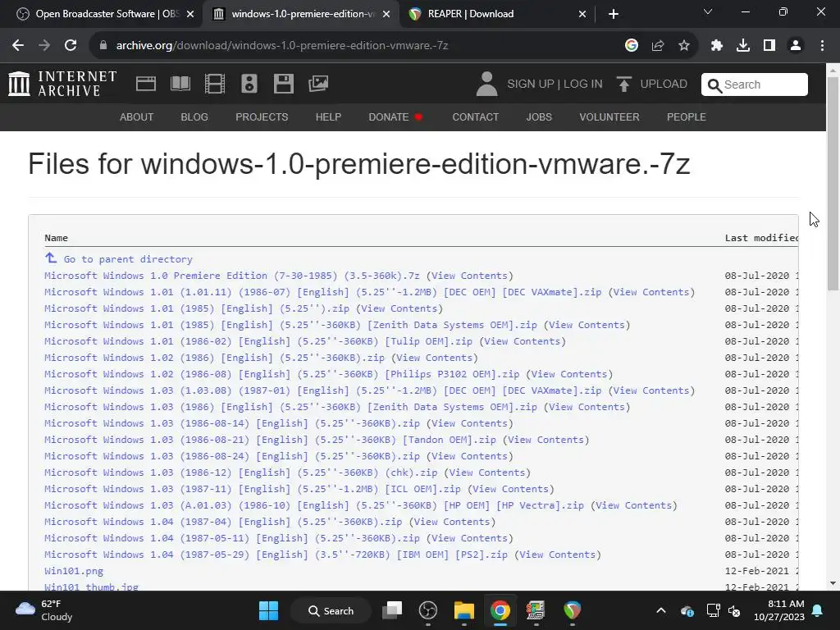The width and height of the screenshot is (840, 630).
Task: View Contents of Windows 1.01 Tulip OEM zip
Action: [523, 341]
